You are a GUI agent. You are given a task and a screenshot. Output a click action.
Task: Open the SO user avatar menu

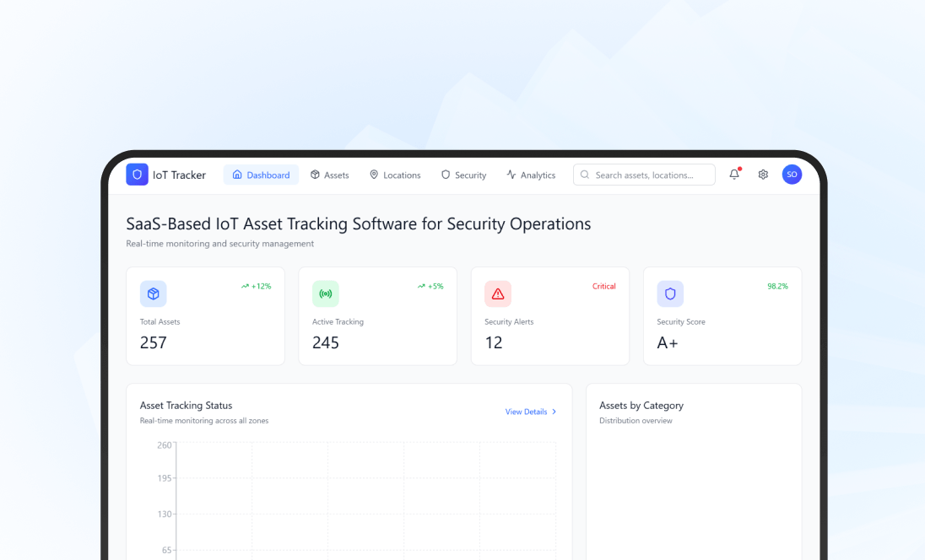pos(792,175)
